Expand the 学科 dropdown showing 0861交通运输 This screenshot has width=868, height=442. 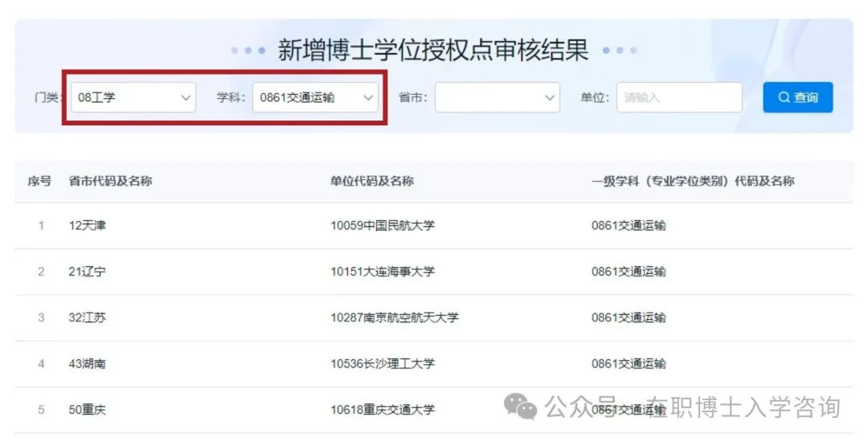pos(315,97)
